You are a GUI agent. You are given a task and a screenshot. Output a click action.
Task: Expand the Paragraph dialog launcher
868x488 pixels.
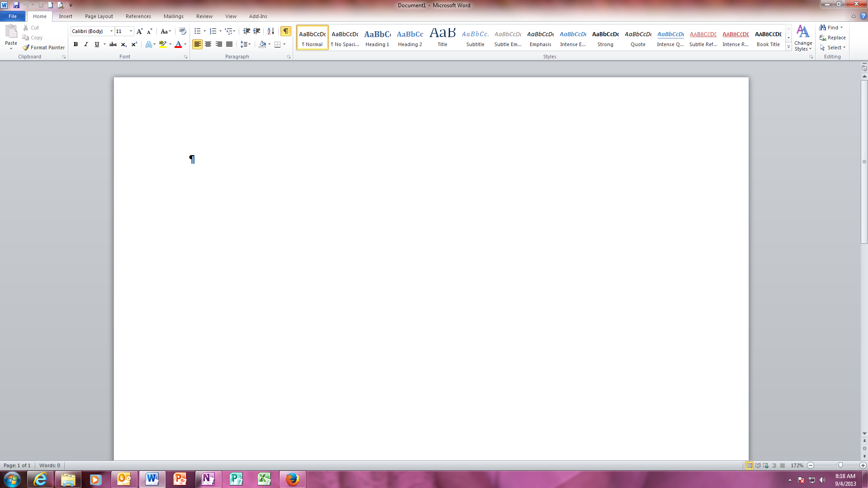click(x=289, y=57)
